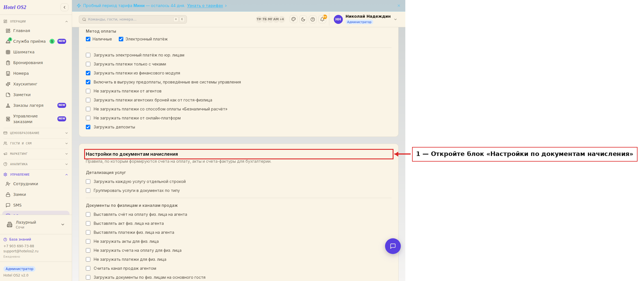Viewport: 644px width, 281px height.
Task: Check Не загружать акты для физ. лица
Action: (x=88, y=241)
